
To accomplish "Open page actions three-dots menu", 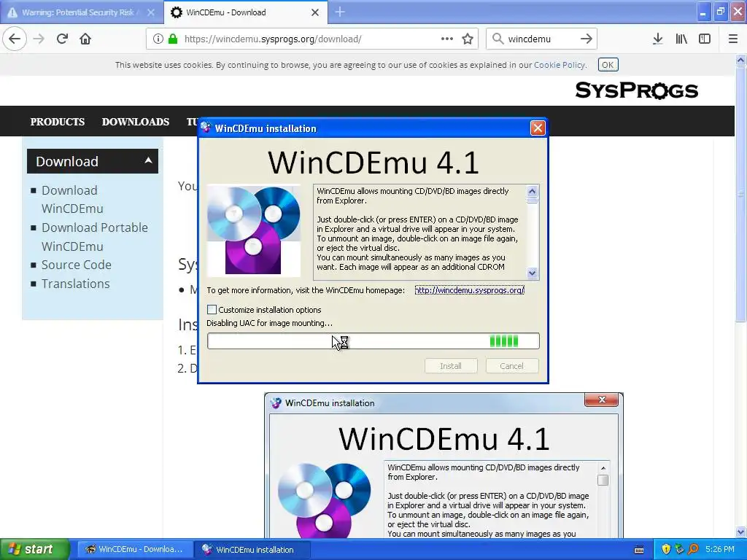I will pos(447,39).
